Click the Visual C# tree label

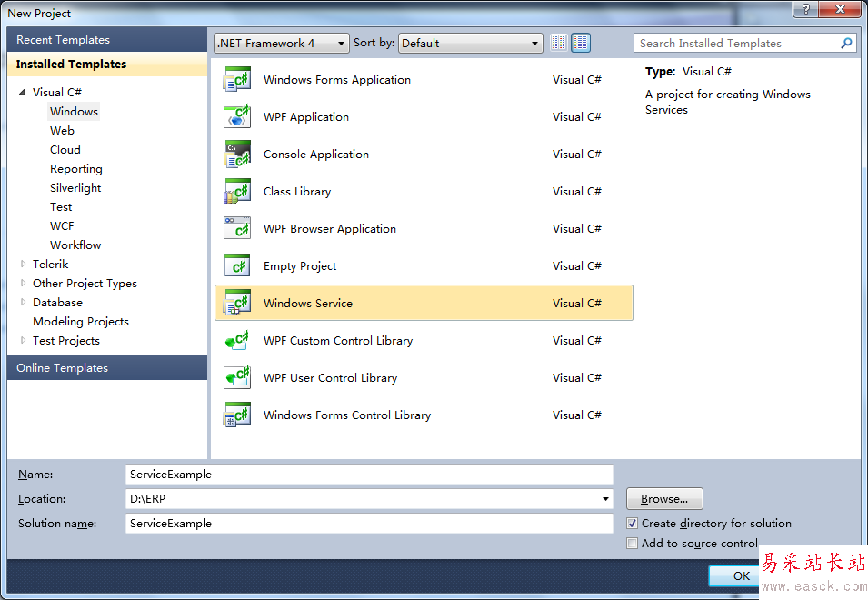57,92
